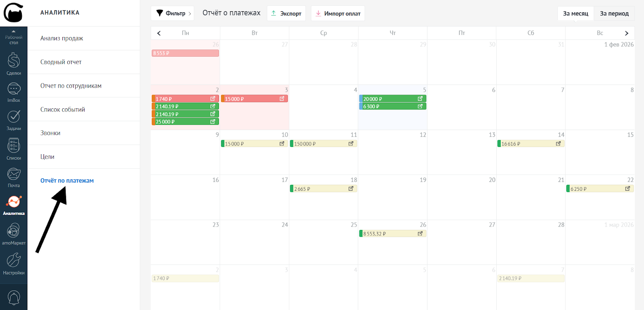Viewport: 644px width, 310px height.
Task: Open Настройки settings wrench icon
Action: [14, 263]
